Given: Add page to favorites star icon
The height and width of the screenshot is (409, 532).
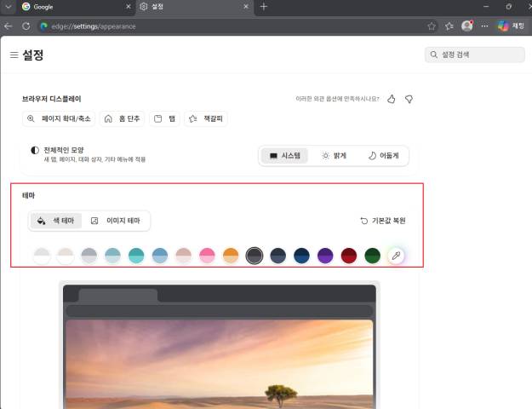Looking at the screenshot, I should [x=432, y=26].
